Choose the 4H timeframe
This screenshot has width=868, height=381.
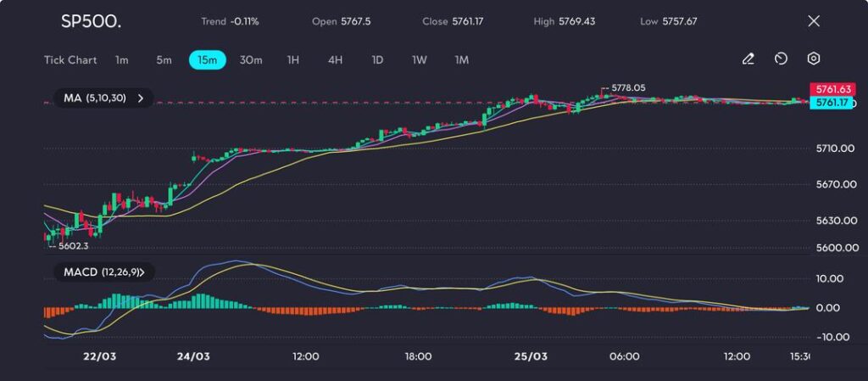(336, 60)
